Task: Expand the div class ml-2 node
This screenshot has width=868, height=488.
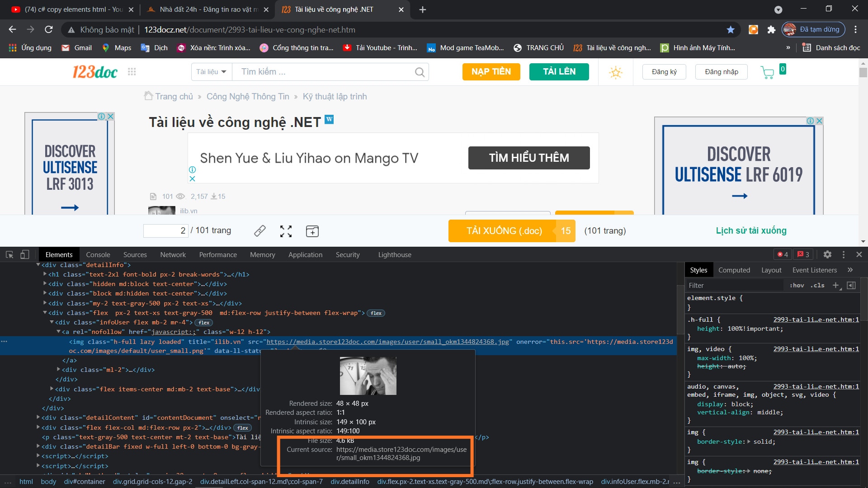Action: (58, 369)
